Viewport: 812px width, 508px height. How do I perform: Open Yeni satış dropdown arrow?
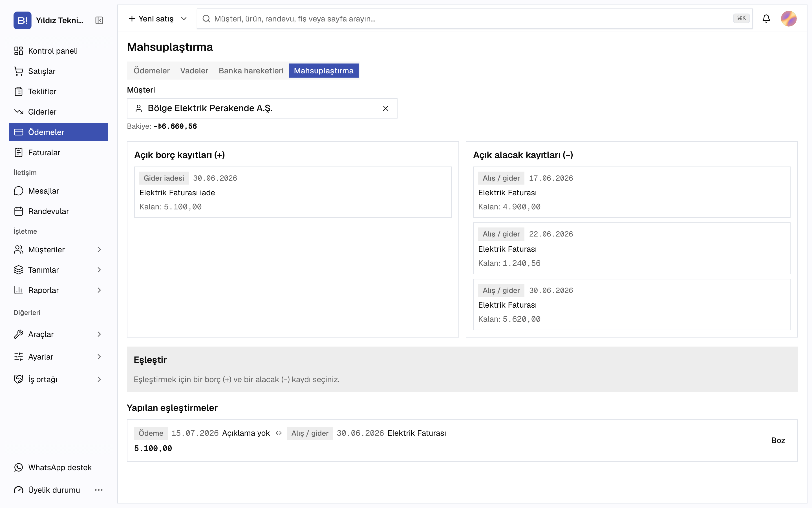[184, 18]
